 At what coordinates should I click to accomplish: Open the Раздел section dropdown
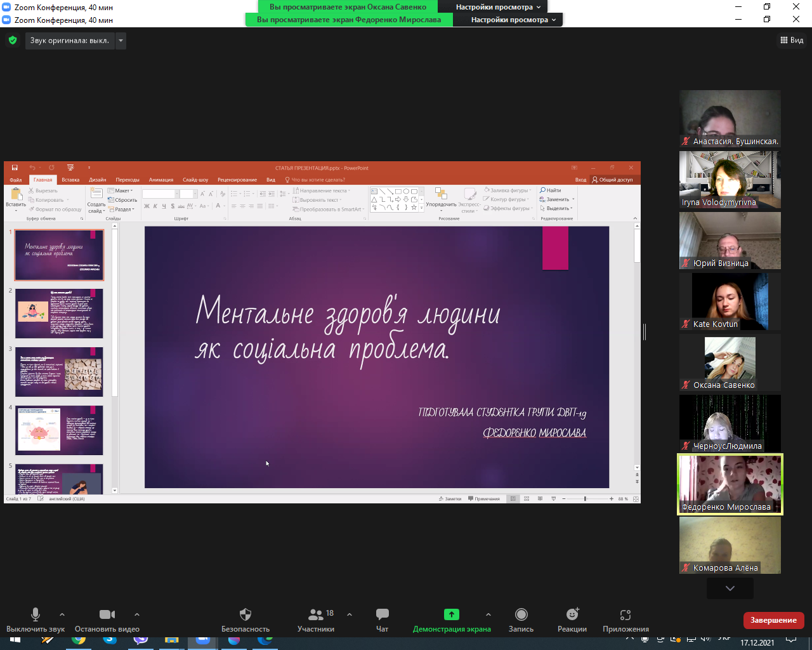coord(120,209)
